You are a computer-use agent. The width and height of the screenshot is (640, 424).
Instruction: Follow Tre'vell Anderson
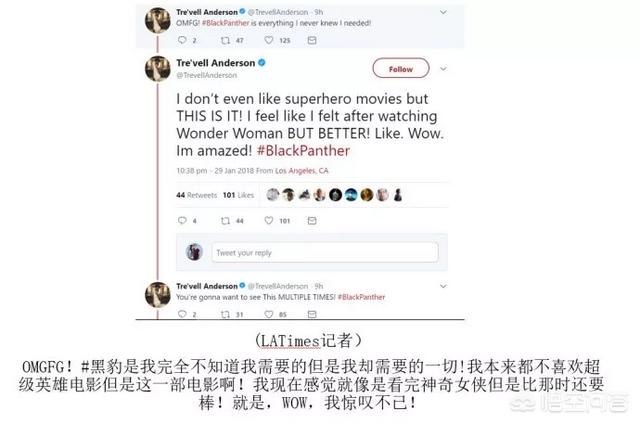(401, 69)
